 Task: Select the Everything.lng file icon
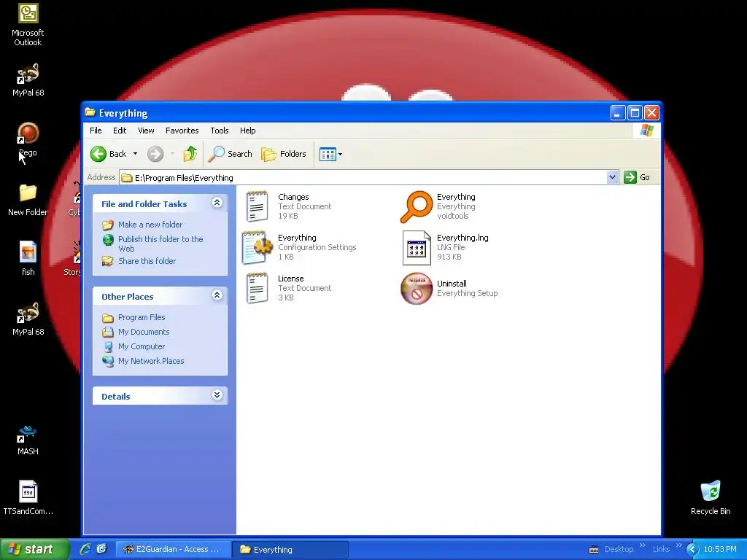(x=417, y=248)
